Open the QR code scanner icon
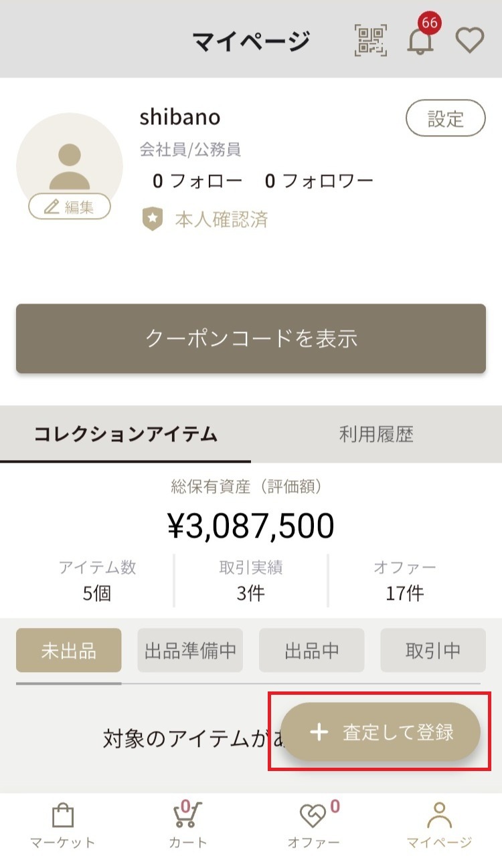Image resolution: width=502 pixels, height=868 pixels. [x=371, y=40]
